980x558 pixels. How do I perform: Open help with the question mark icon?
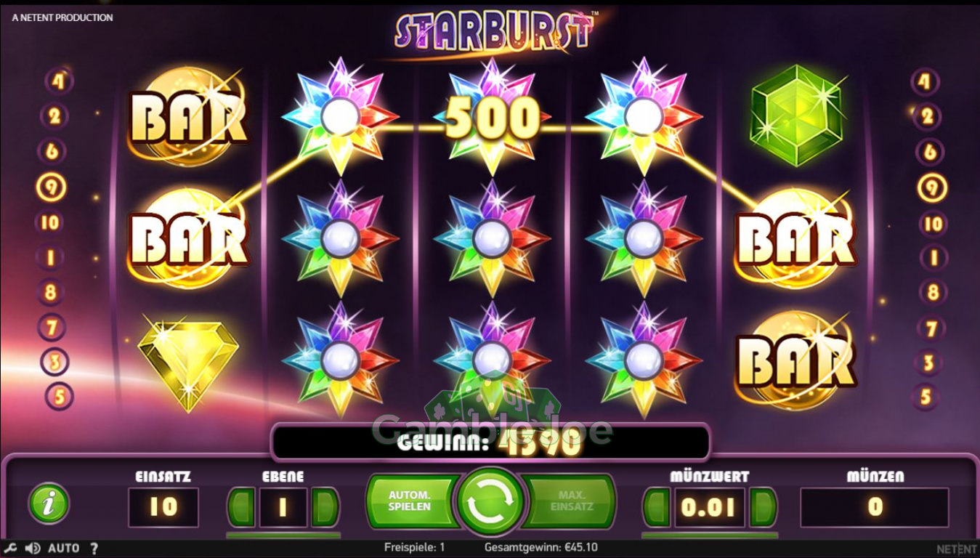click(94, 548)
